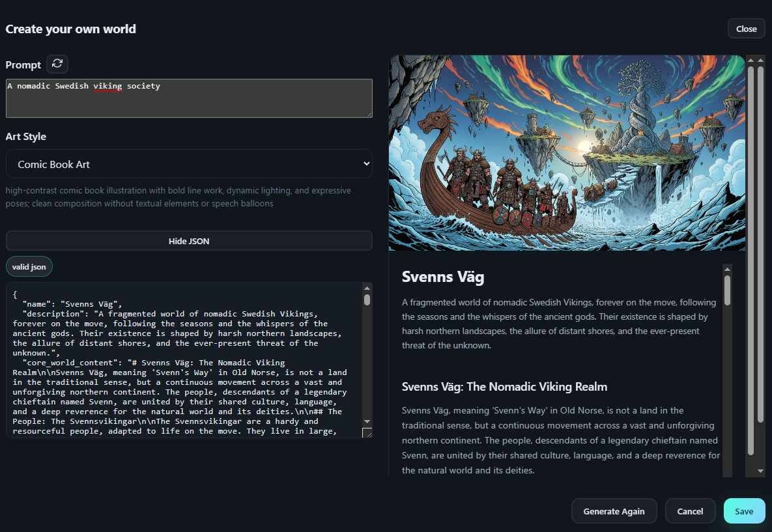The height and width of the screenshot is (532, 772).
Task: Click the Close button
Action: tap(746, 29)
